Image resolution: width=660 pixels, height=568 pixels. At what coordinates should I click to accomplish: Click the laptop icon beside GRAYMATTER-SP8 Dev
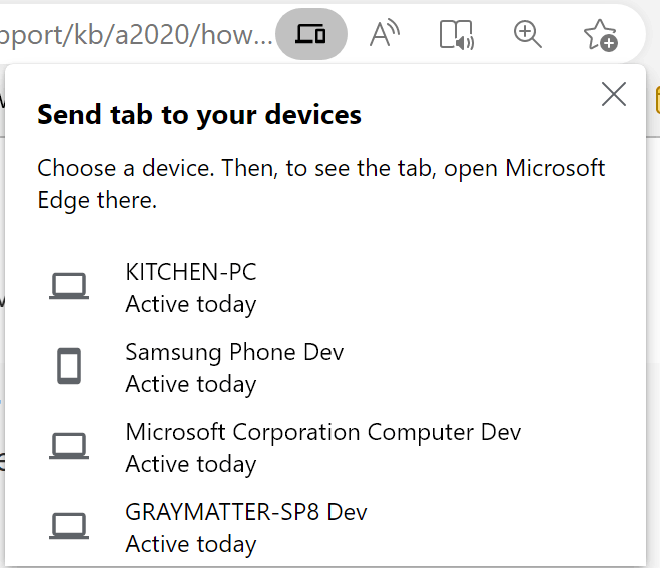click(x=69, y=526)
